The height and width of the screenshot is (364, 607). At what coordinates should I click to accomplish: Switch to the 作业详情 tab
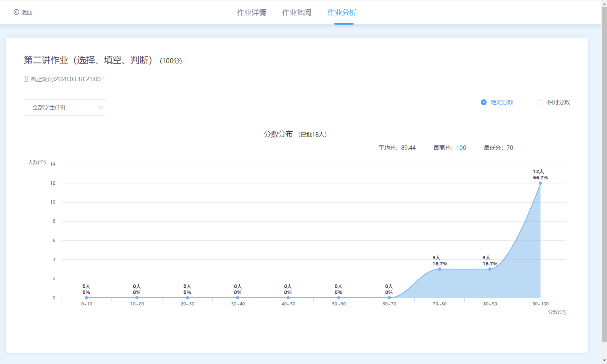251,13
